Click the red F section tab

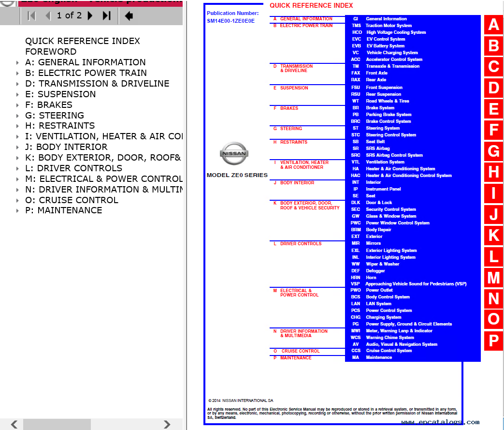click(494, 130)
